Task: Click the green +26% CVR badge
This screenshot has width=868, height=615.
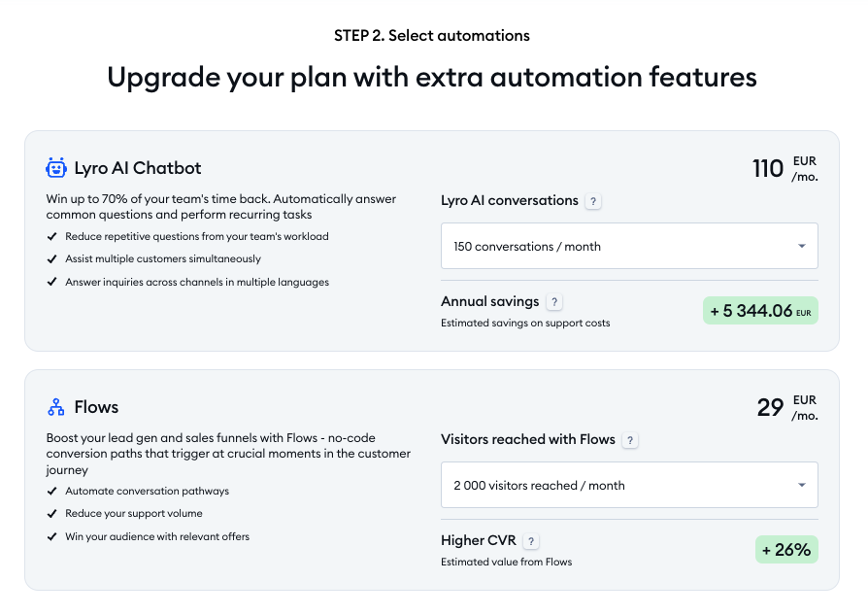Action: [x=786, y=549]
